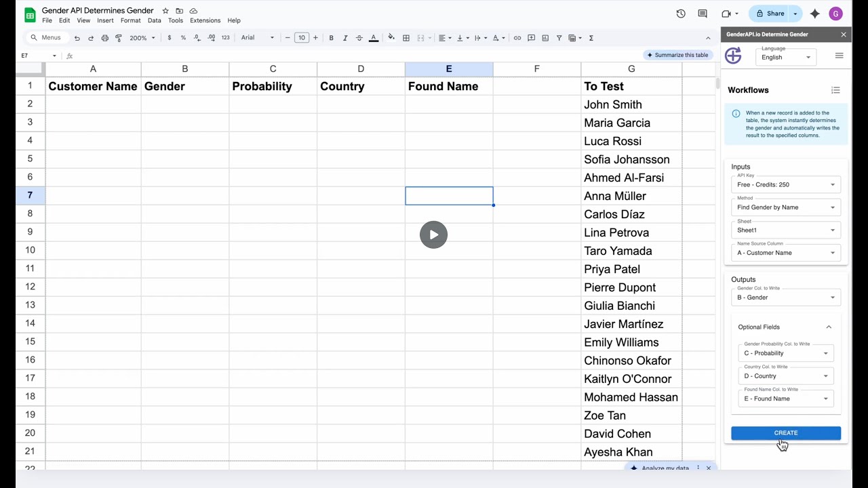The width and height of the screenshot is (868, 488).
Task: Click the undo arrow in toolbar
Action: tap(77, 38)
